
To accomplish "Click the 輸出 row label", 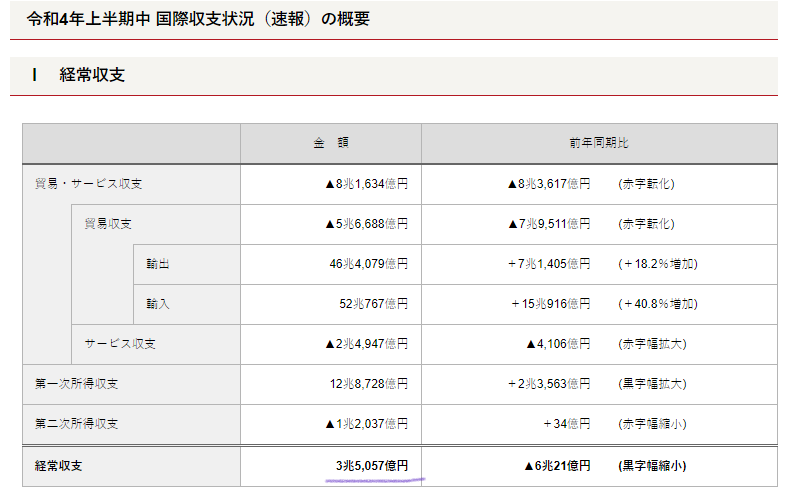I will pos(157,264).
